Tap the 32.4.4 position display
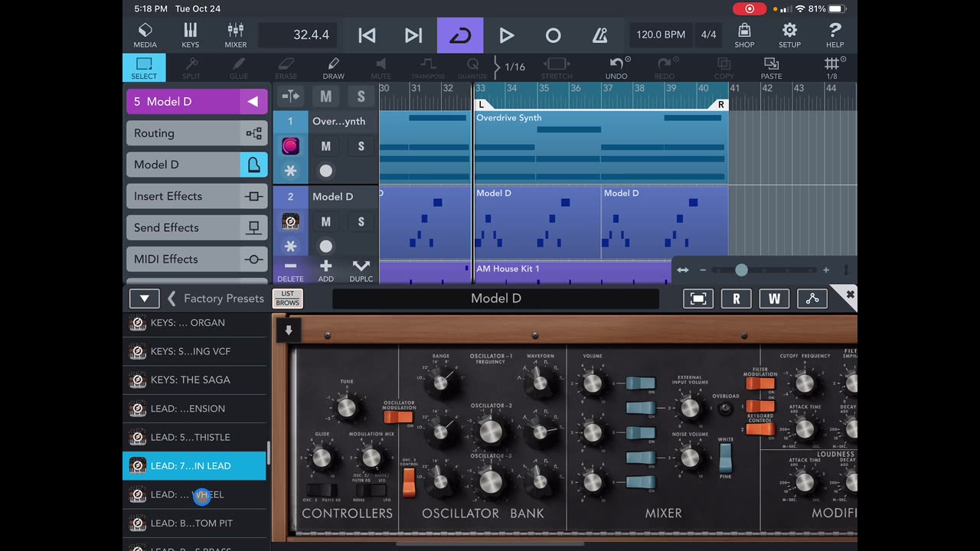Viewport: 980px width, 551px height. (x=299, y=35)
